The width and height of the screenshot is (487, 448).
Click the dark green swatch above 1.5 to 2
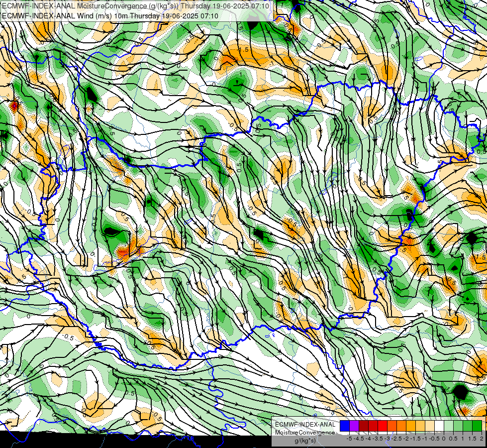pos(477,426)
